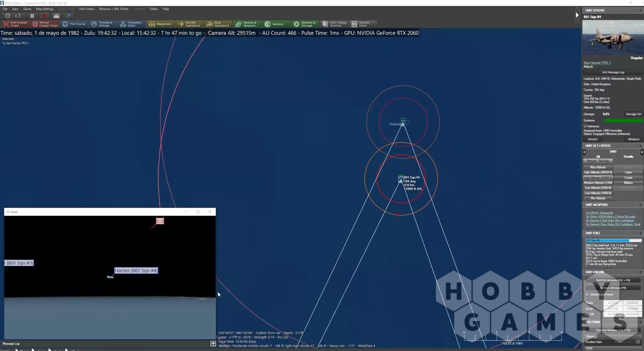Click the red record button
The image size is (644, 351).
click(x=44, y=16)
